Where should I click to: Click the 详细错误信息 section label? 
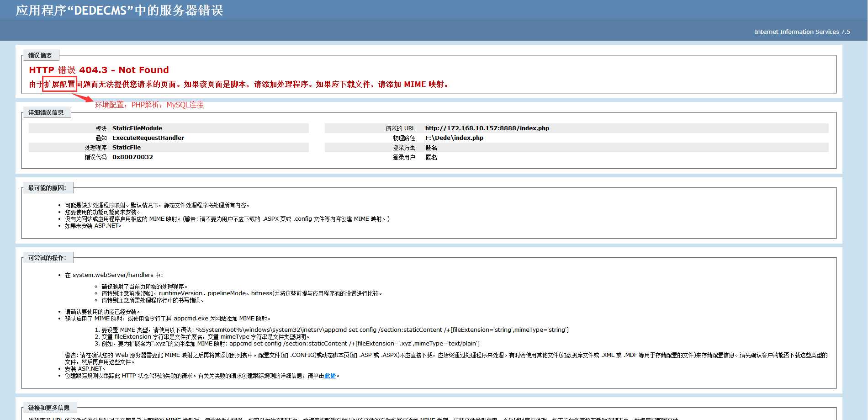pos(46,112)
